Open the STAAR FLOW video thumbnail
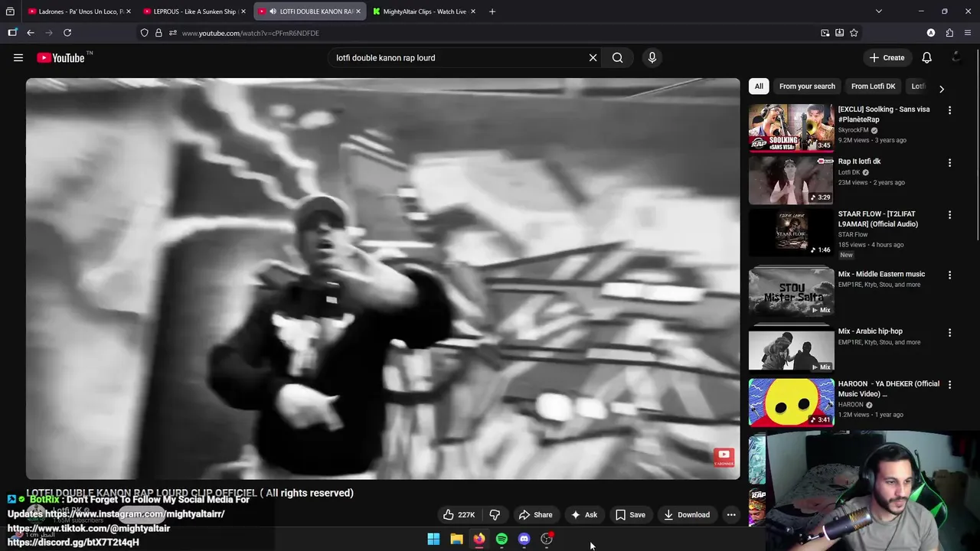 pyautogui.click(x=791, y=233)
